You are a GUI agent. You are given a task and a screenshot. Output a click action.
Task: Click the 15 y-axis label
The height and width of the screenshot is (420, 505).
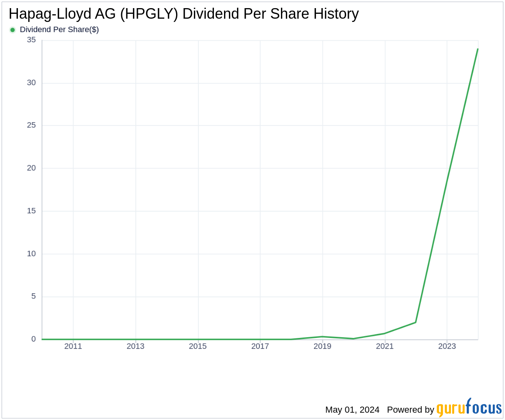tap(31, 211)
